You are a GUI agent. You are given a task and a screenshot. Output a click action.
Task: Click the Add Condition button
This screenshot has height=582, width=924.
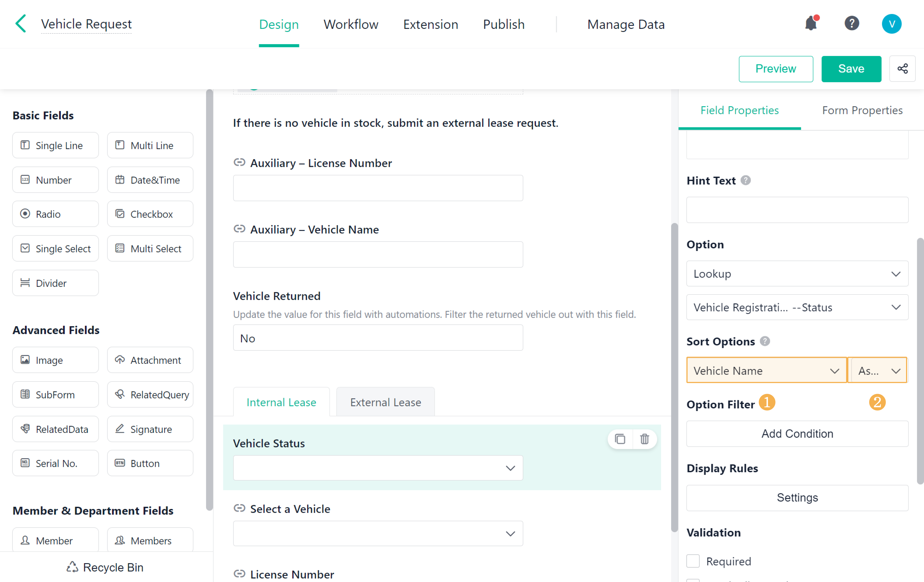pyautogui.click(x=797, y=434)
